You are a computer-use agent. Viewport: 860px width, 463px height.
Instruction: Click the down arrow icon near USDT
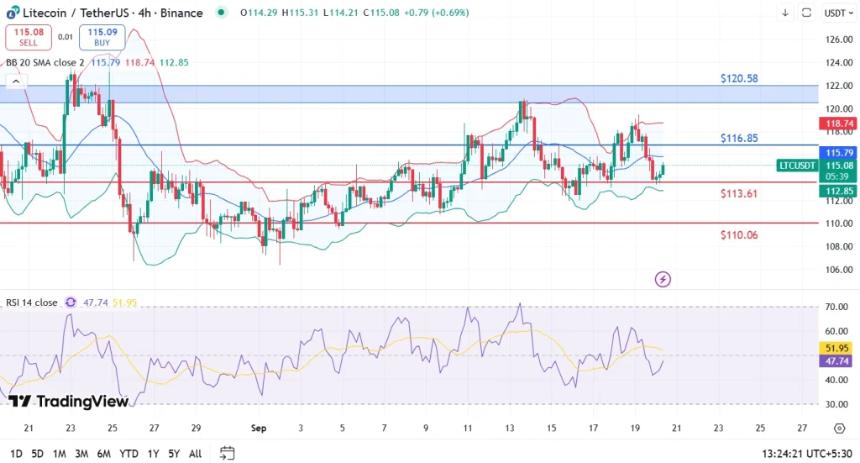786,13
